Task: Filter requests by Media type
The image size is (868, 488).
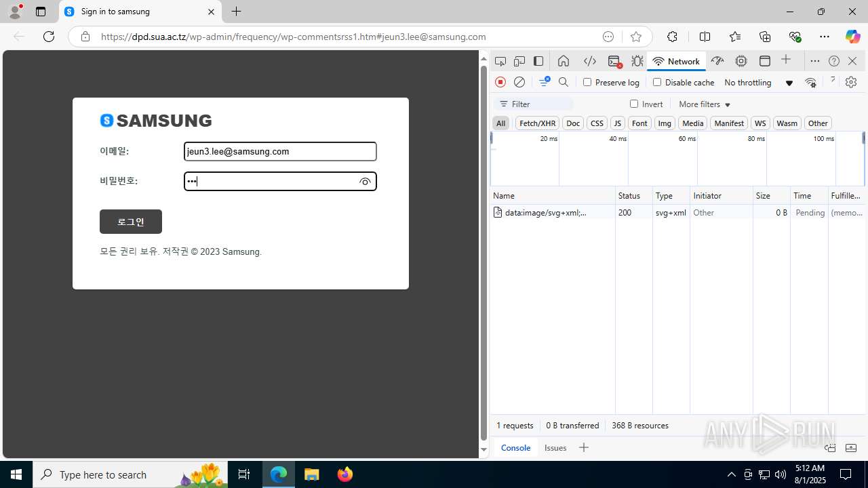Action: [692, 123]
